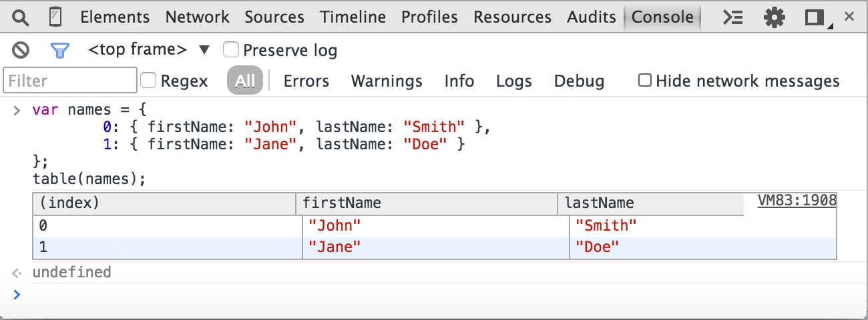Collapse the var names input entry arrow
Image resolution: width=868 pixels, height=320 pixels.
17,110
